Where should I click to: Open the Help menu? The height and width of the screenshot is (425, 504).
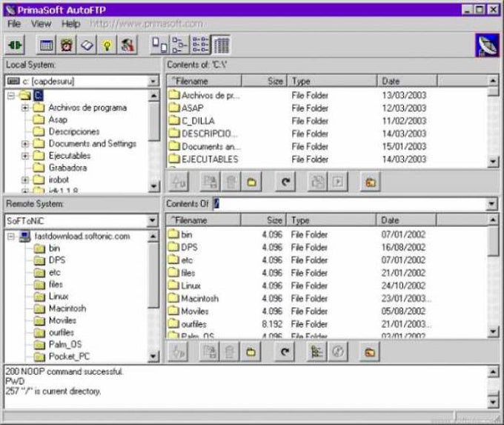pos(71,24)
